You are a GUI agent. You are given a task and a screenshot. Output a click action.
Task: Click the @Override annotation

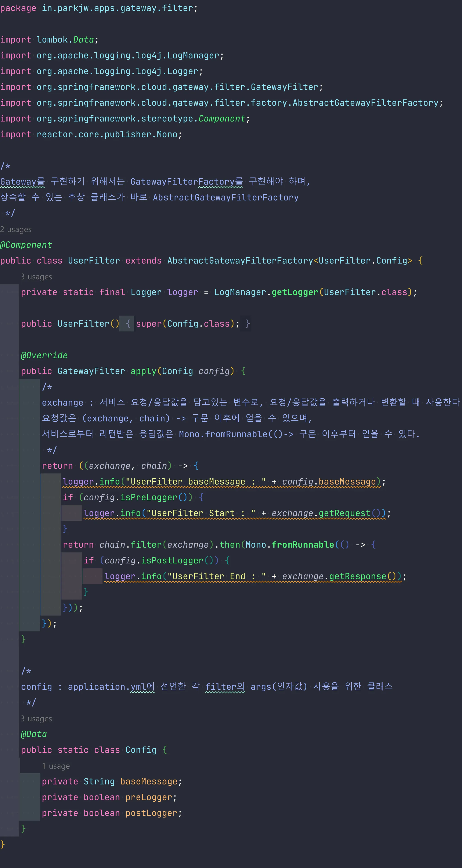point(44,355)
